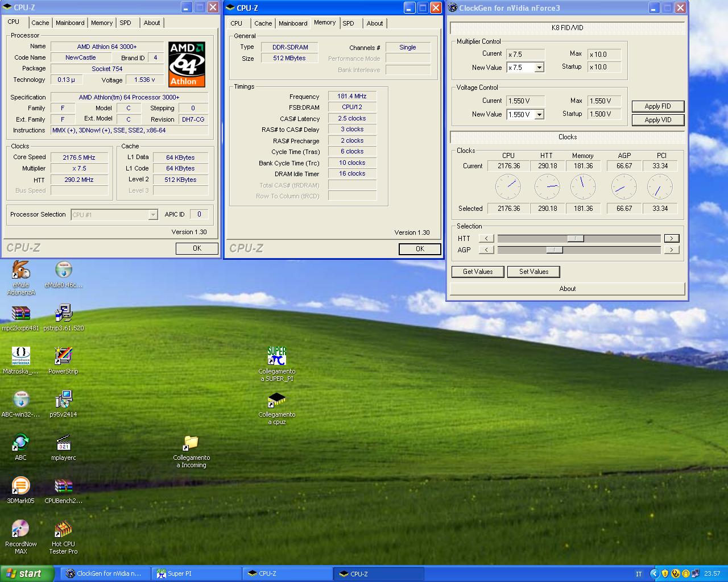
Task: Switch to CPU tab in middle CPU-Z
Action: pos(237,23)
